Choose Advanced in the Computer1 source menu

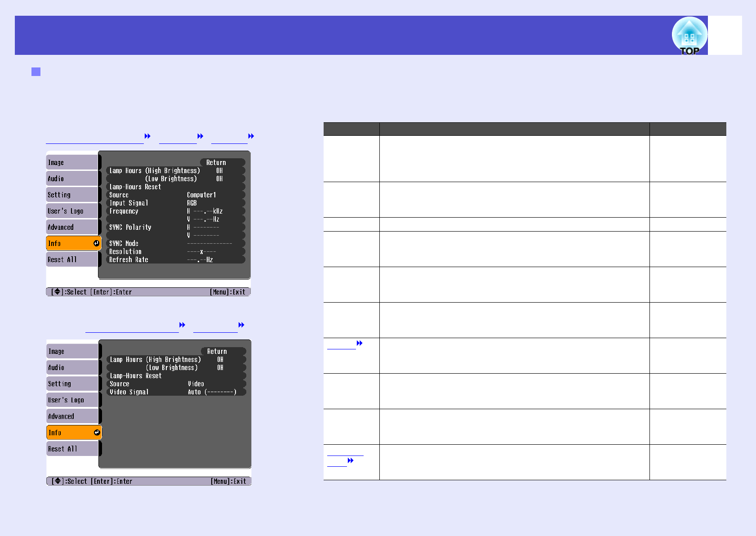[72, 227]
